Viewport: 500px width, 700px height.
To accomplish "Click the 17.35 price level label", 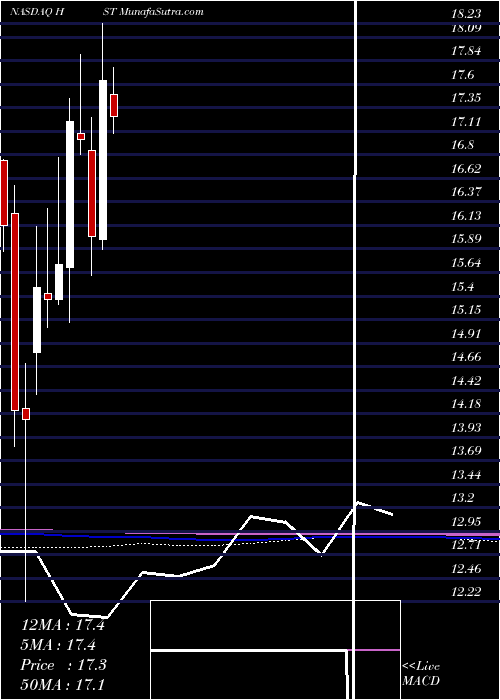I will click(x=466, y=98).
